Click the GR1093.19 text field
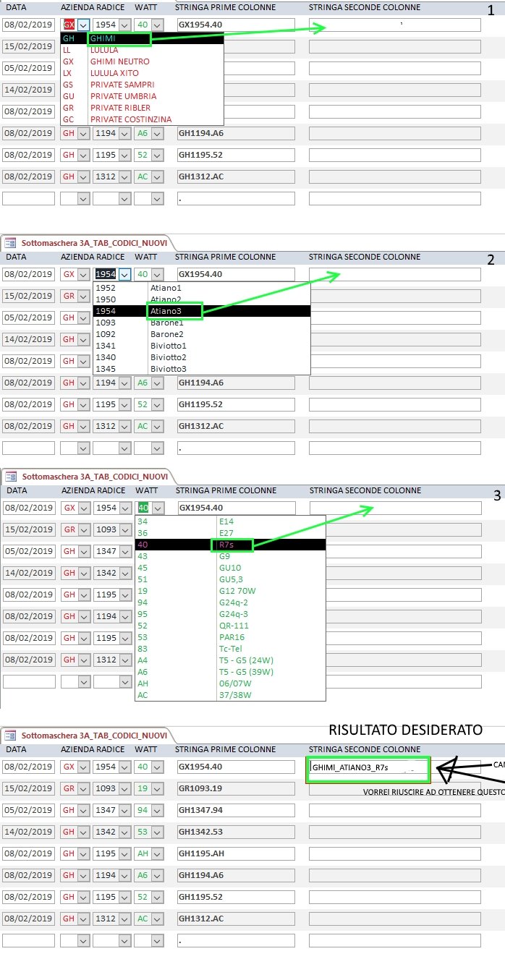 click(x=236, y=788)
